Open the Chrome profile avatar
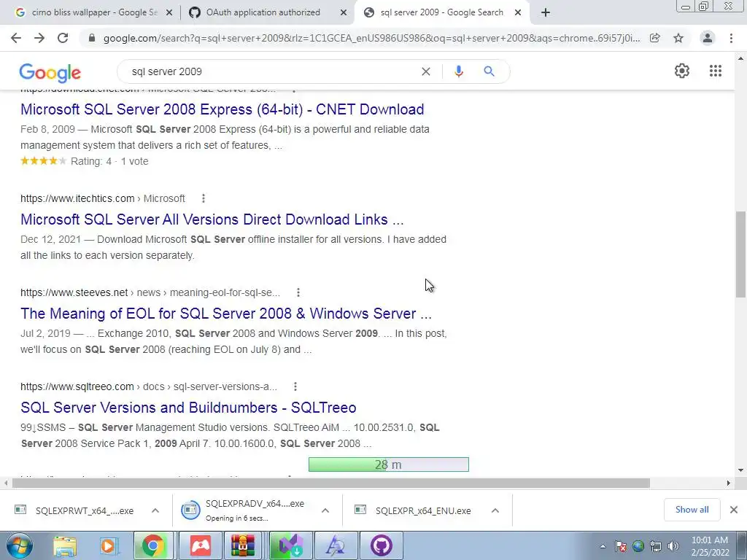 tap(708, 38)
